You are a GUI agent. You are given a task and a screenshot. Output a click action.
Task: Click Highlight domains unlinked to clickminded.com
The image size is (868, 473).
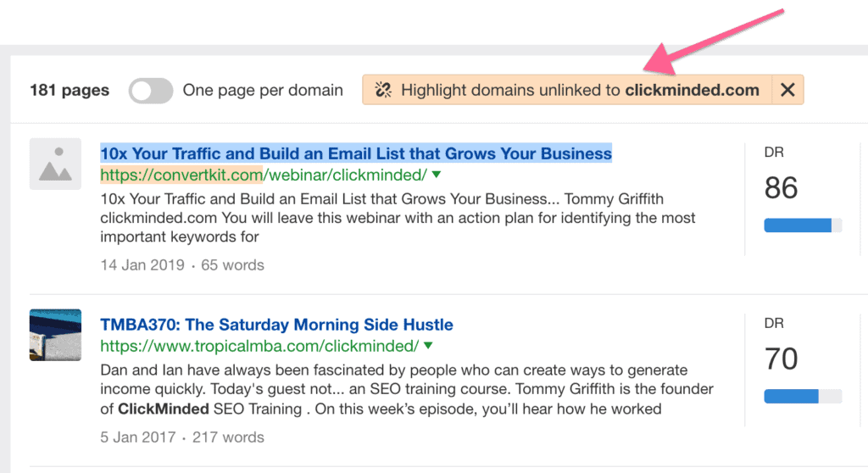click(x=580, y=90)
